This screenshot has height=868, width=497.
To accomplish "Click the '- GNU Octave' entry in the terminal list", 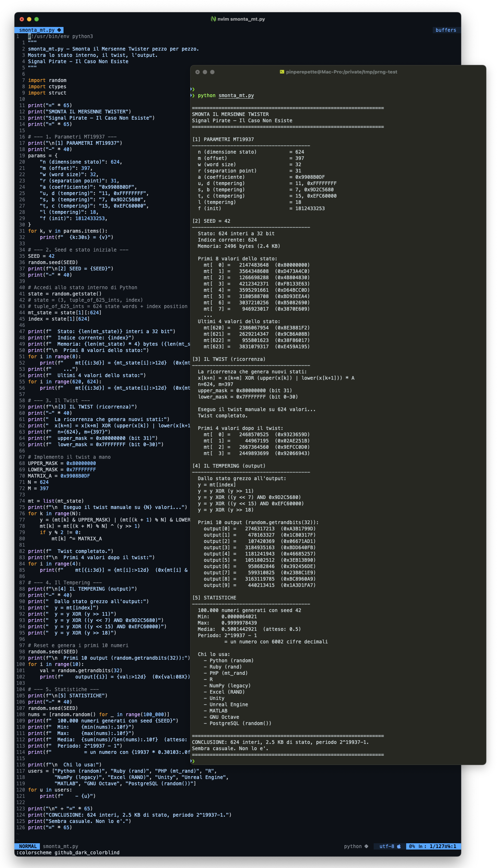I will coord(222,717).
